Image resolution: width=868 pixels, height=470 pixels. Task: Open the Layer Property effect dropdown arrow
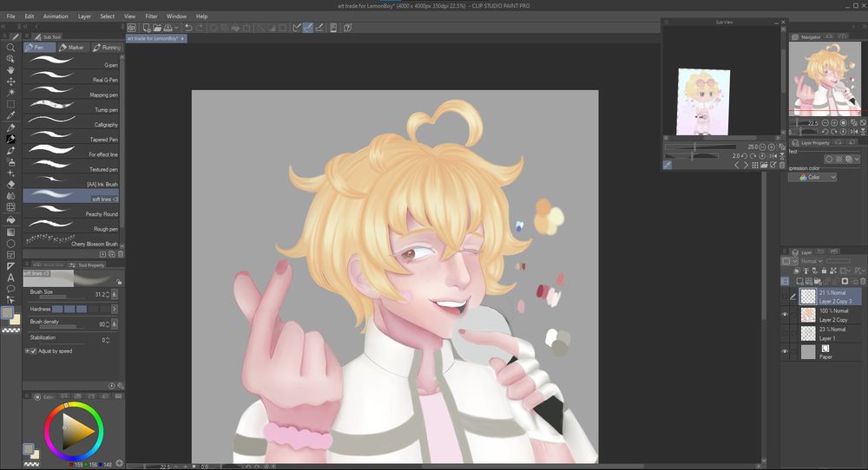tap(858, 160)
